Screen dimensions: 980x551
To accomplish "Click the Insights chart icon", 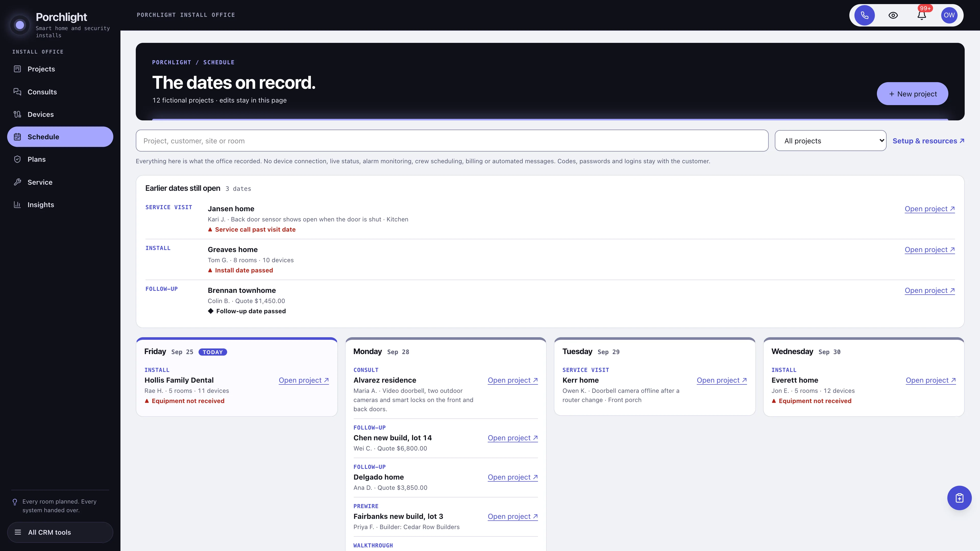I will [17, 205].
